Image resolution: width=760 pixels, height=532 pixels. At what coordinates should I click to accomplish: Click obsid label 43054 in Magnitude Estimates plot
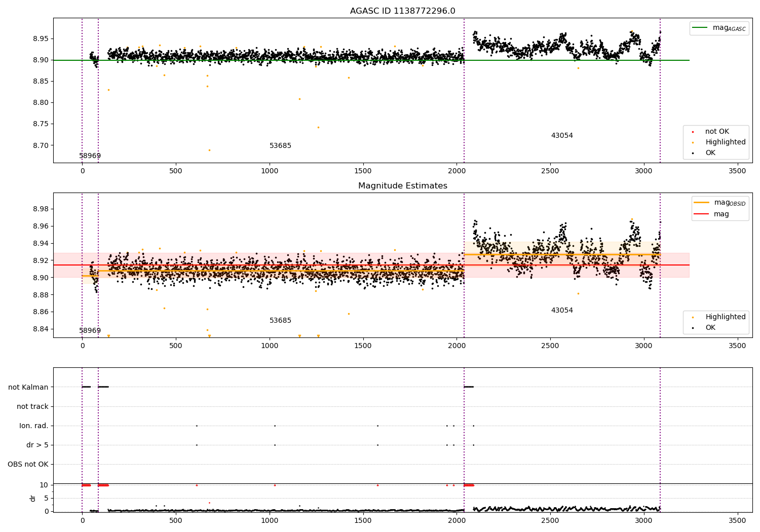(x=562, y=310)
